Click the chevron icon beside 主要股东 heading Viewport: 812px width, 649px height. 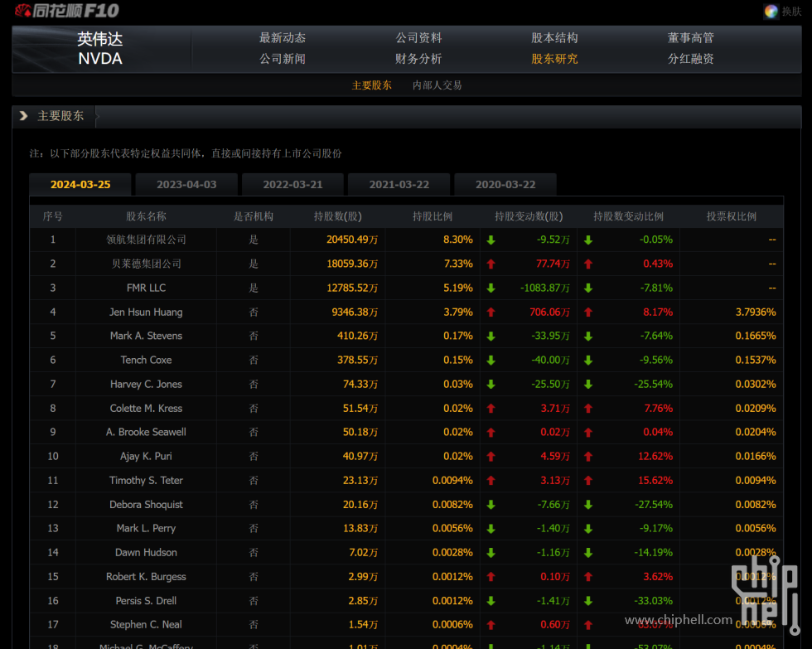coord(23,115)
